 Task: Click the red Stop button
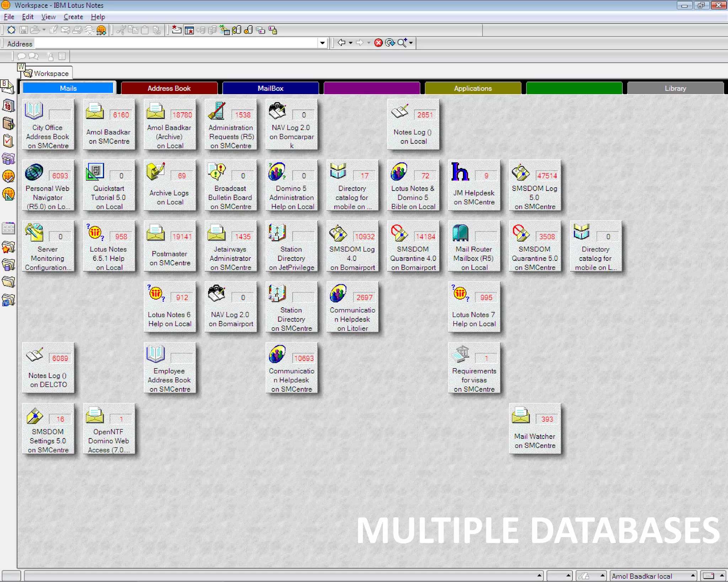coord(379,43)
